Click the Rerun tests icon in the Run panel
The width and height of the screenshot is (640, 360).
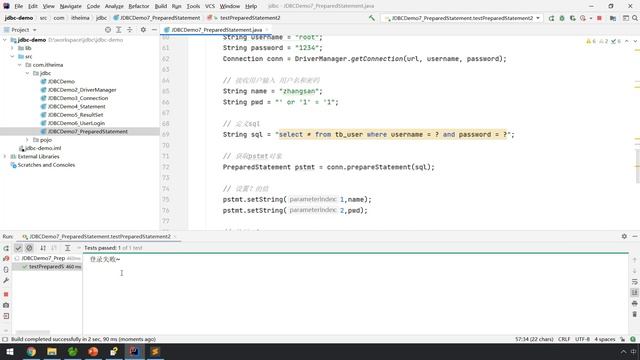pyautogui.click(x=6, y=248)
